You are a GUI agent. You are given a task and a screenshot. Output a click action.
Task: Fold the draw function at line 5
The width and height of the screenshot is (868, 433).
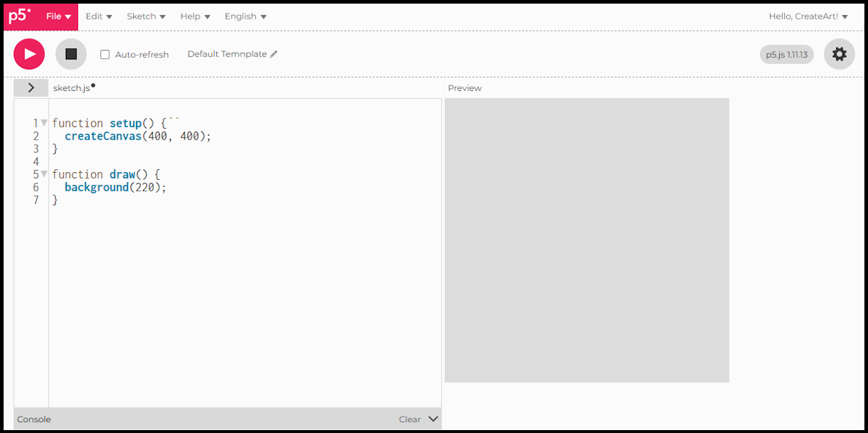(44, 174)
